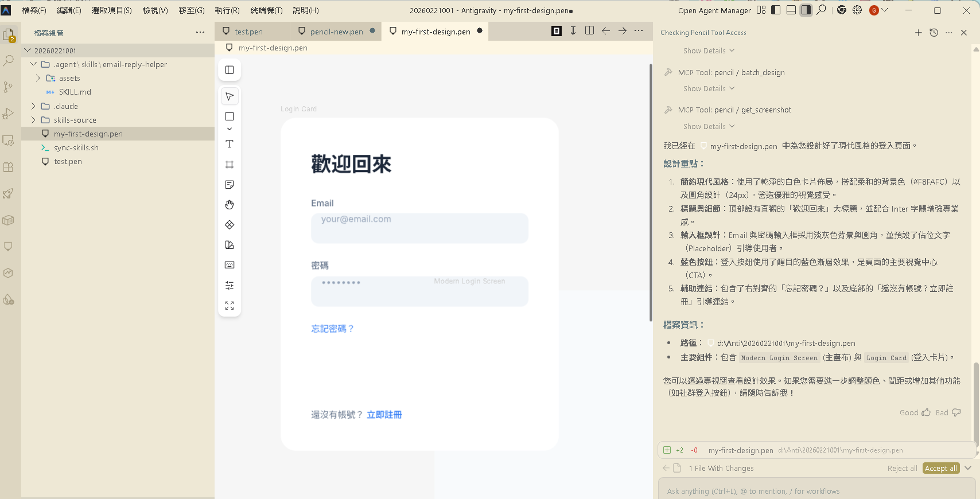
Task: Select the pointer Move tool
Action: (230, 96)
